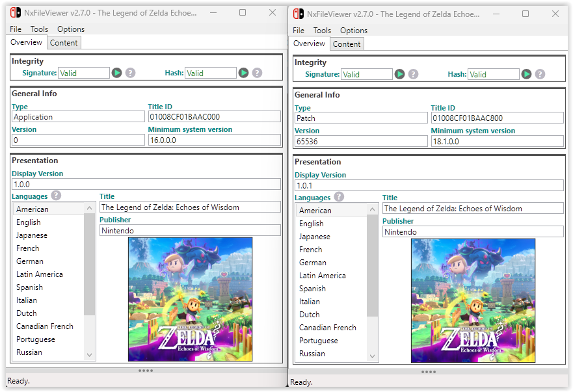
Task: Run hash verification in left window
Action: click(243, 73)
